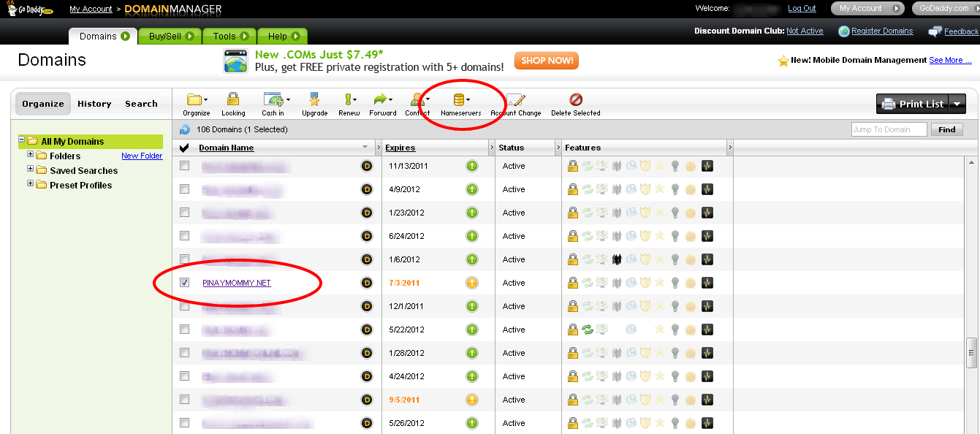Screen dimensions: 980x434
Task: Click the Delete Selected toolbar icon
Action: [x=576, y=104]
